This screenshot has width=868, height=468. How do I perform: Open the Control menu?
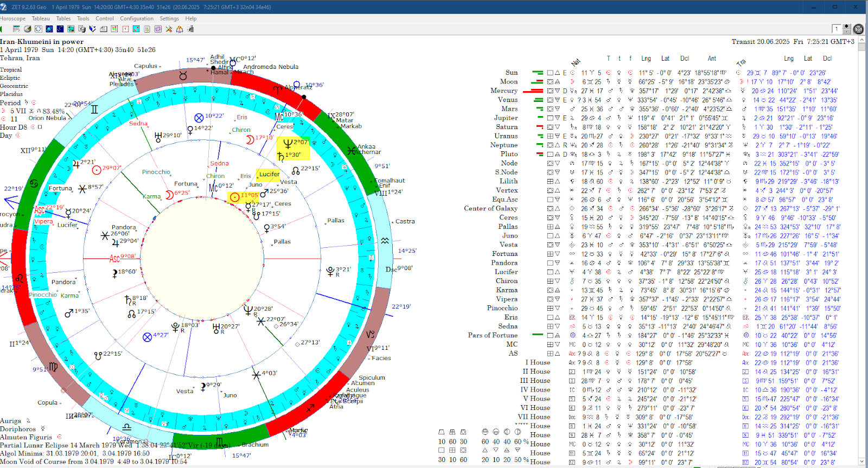pos(105,18)
